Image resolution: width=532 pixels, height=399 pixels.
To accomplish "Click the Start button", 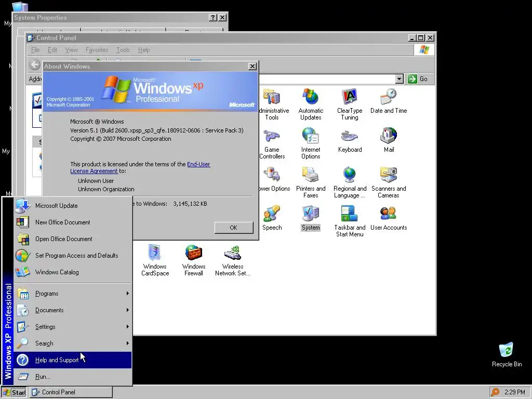I will [14, 392].
